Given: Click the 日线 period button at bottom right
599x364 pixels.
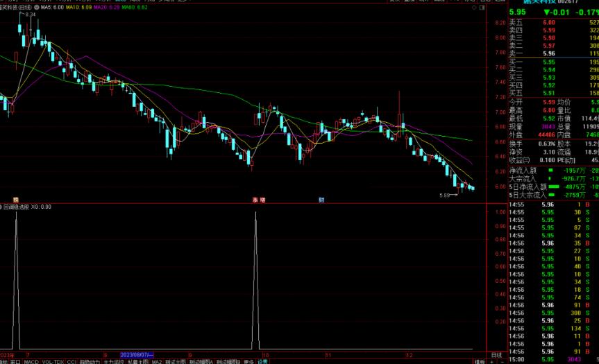Looking at the screenshot, I should [x=496, y=355].
